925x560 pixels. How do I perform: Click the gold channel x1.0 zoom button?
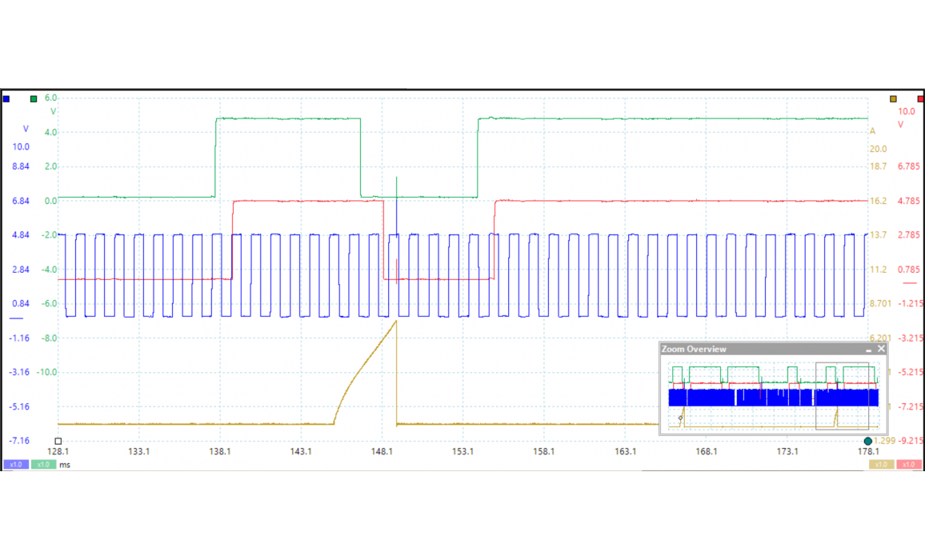tap(882, 465)
